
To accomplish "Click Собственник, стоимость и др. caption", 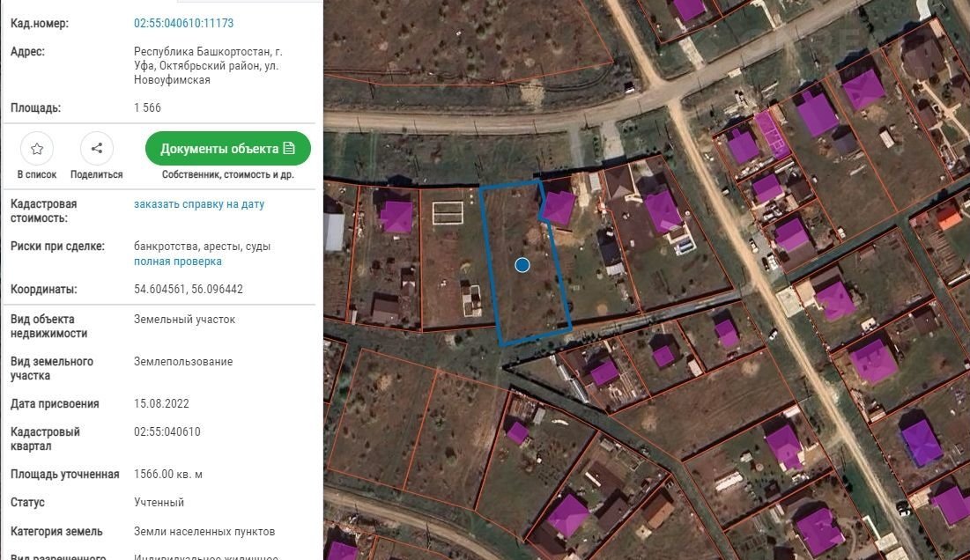I will 228,174.
